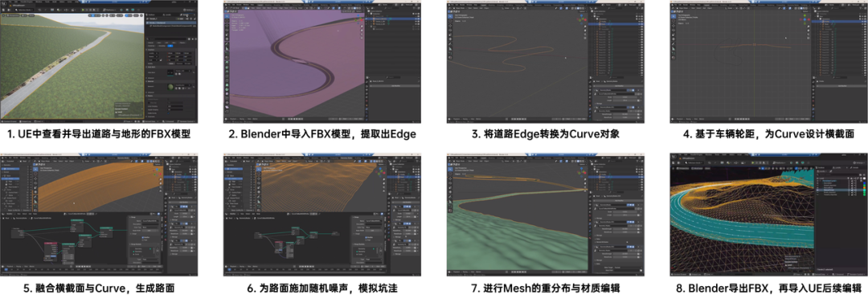The width and height of the screenshot is (868, 295).
Task: Click the navigation gizmo in step 5 viewport
Action: point(158,172)
